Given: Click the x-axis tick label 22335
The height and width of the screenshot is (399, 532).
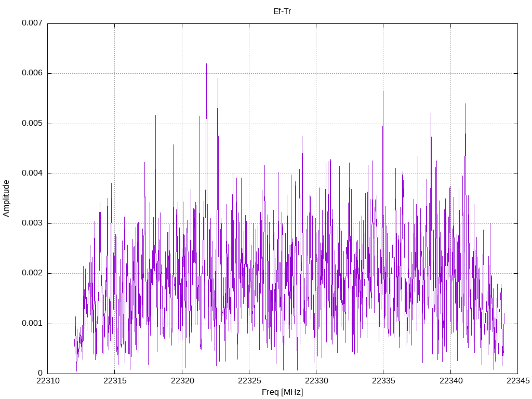Looking at the screenshot, I should point(384,381).
